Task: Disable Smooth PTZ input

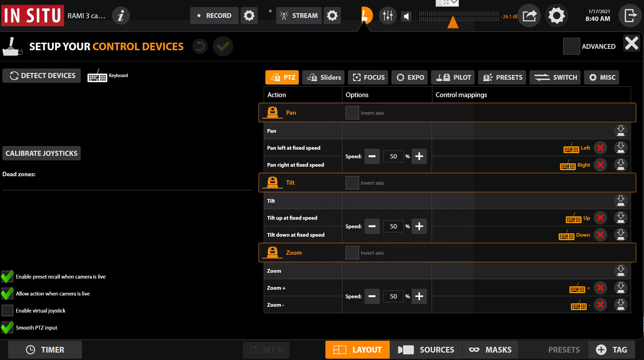Action: click(7, 327)
